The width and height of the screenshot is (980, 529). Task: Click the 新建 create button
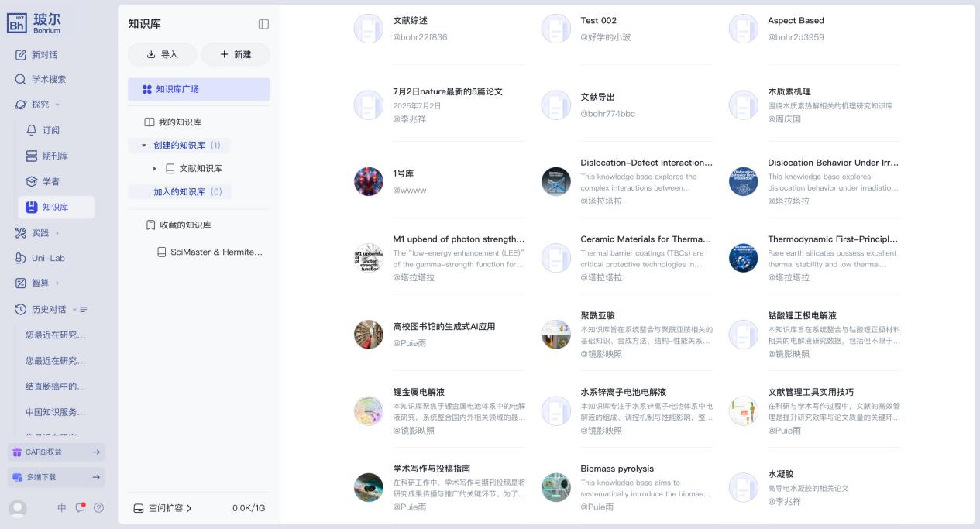tap(236, 54)
